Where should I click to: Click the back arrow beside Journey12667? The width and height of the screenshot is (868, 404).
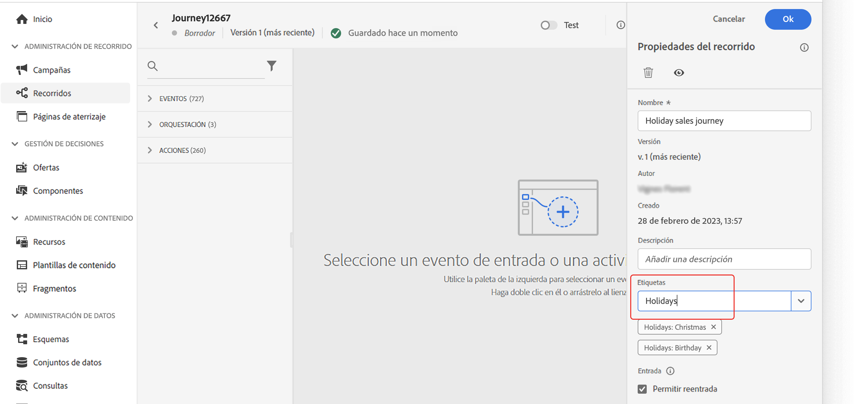tap(156, 25)
